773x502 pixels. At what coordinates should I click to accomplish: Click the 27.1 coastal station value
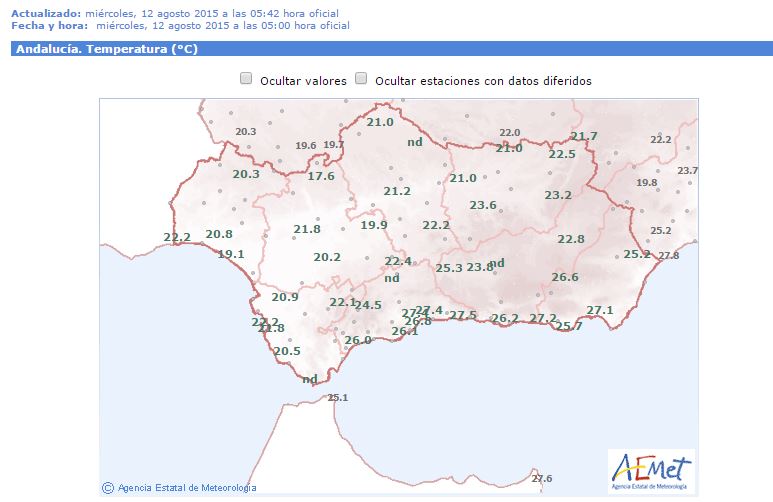click(600, 311)
